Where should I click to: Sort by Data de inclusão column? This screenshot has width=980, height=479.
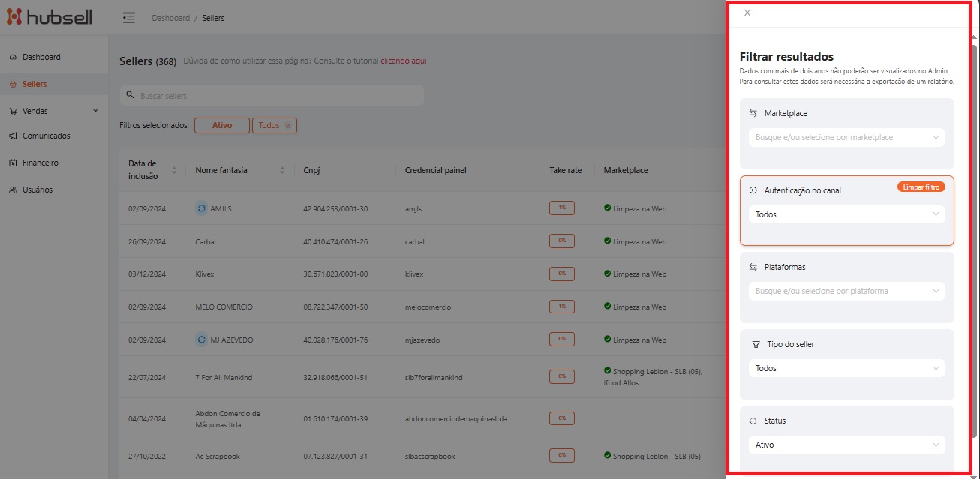(174, 170)
